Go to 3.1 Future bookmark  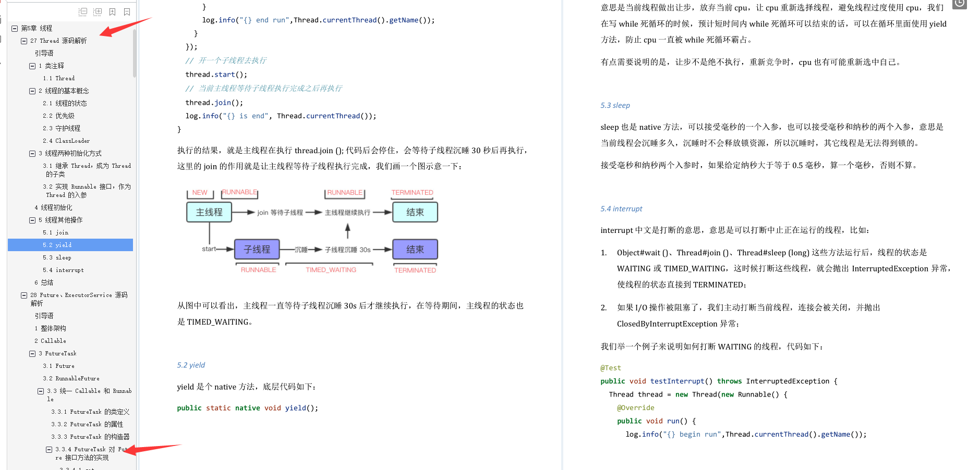coord(58,366)
